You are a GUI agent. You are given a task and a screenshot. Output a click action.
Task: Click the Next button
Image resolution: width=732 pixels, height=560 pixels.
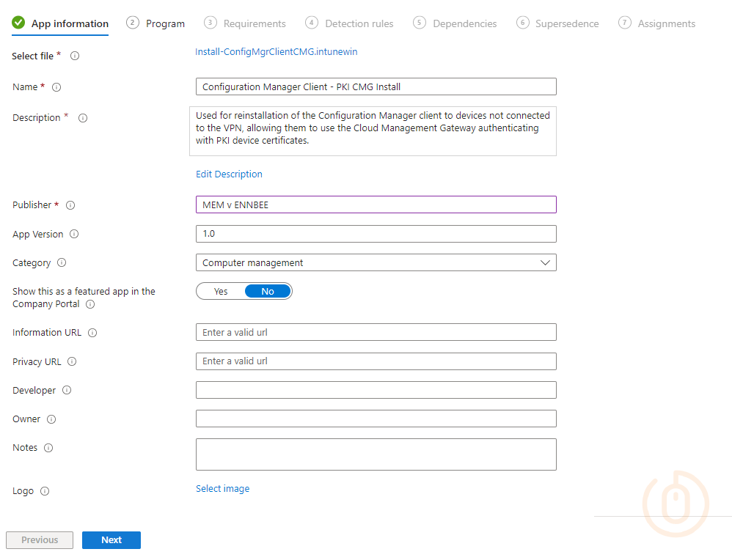[111, 540]
